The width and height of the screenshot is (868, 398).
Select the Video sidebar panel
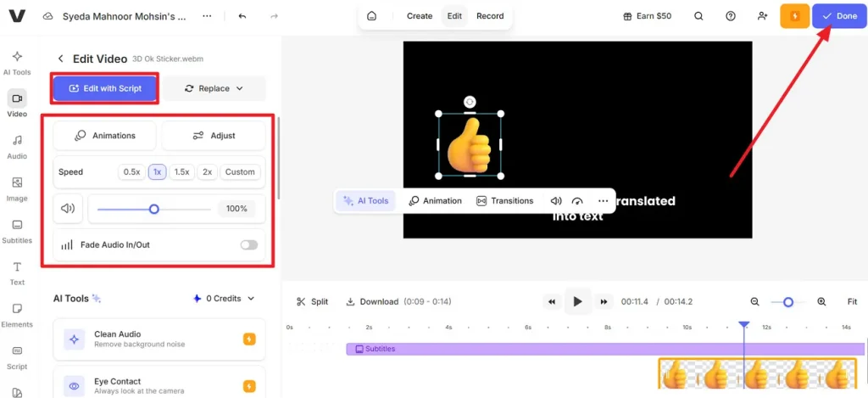point(17,104)
